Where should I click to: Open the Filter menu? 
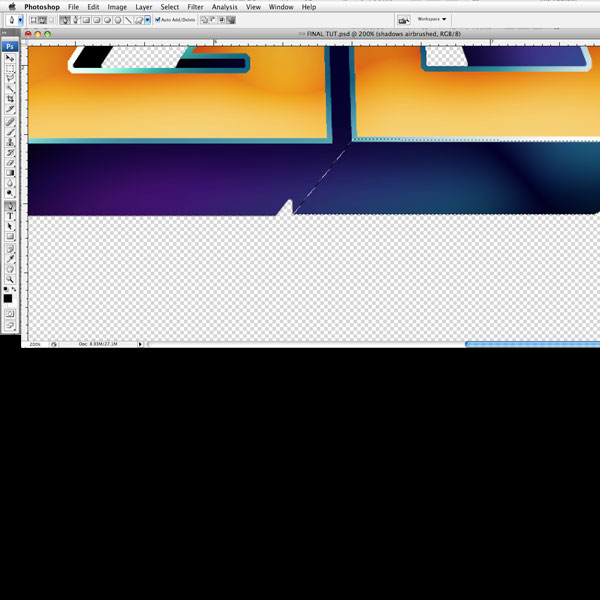(195, 7)
